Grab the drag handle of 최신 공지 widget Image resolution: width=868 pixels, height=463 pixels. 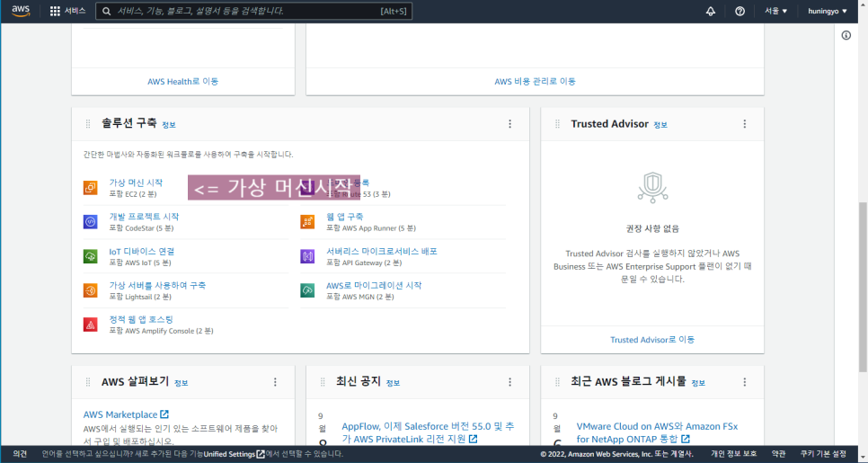pos(323,382)
